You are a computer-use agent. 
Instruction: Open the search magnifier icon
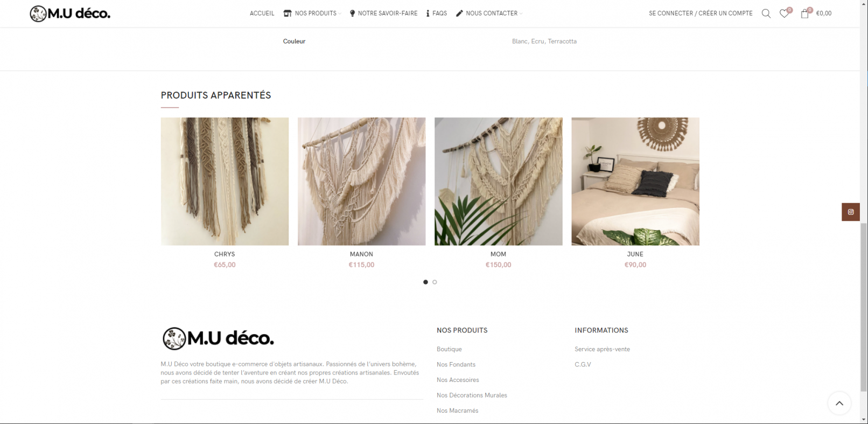click(x=766, y=13)
